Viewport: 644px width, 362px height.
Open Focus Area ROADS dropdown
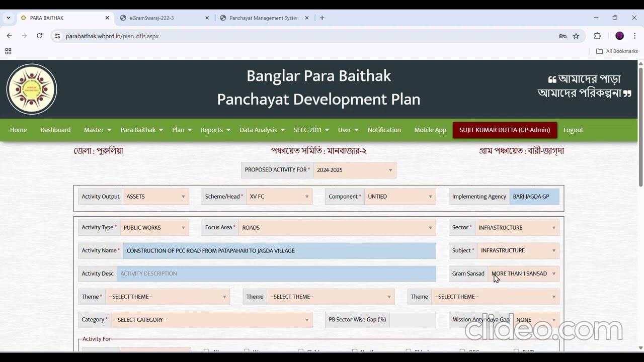pyautogui.click(x=337, y=228)
